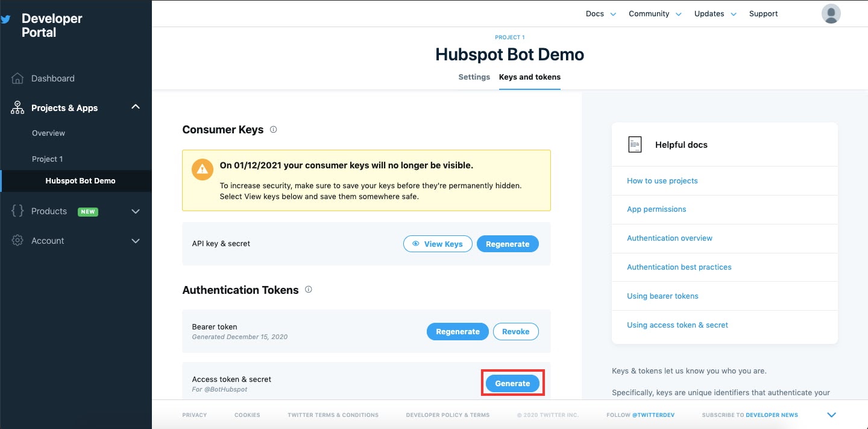Open the Authentication best practices doc

tap(679, 267)
